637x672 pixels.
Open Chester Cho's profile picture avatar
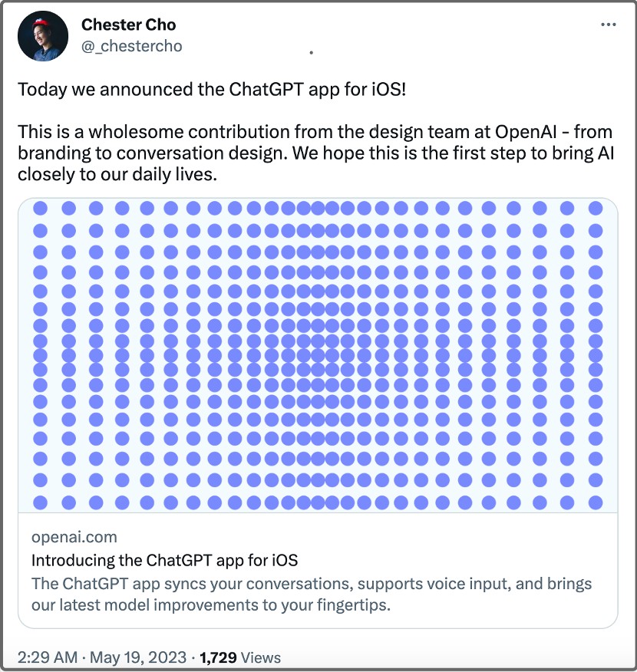coord(42,36)
